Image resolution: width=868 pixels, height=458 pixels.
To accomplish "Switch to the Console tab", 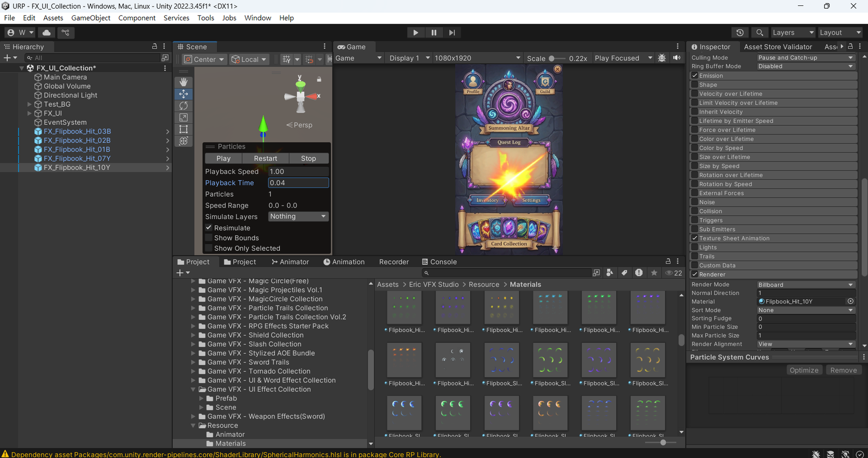I will click(x=439, y=262).
